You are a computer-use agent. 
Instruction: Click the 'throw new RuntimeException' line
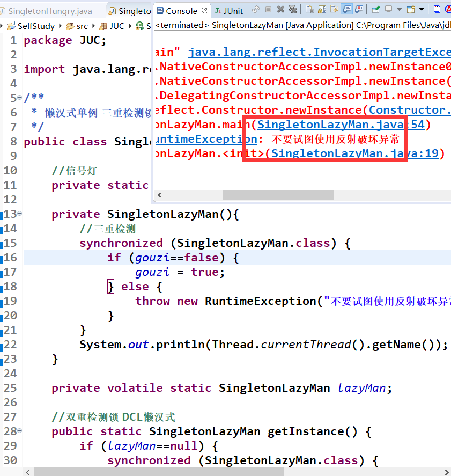coord(293,301)
